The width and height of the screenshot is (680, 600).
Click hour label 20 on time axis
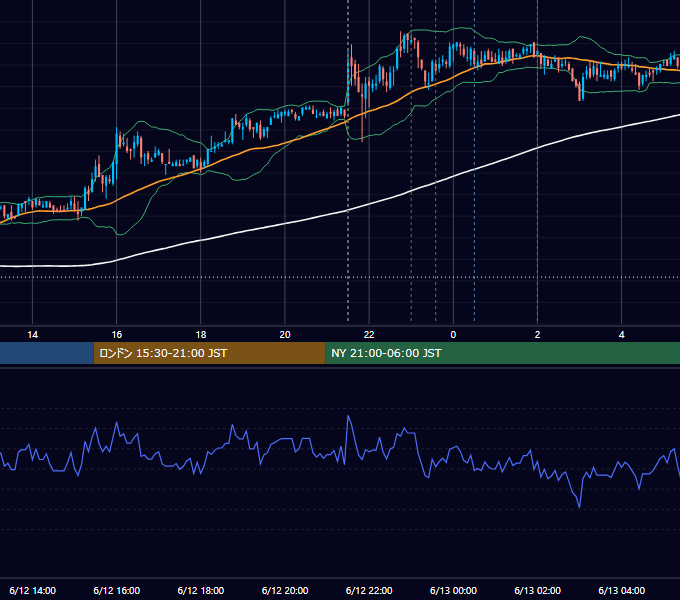pyautogui.click(x=285, y=335)
